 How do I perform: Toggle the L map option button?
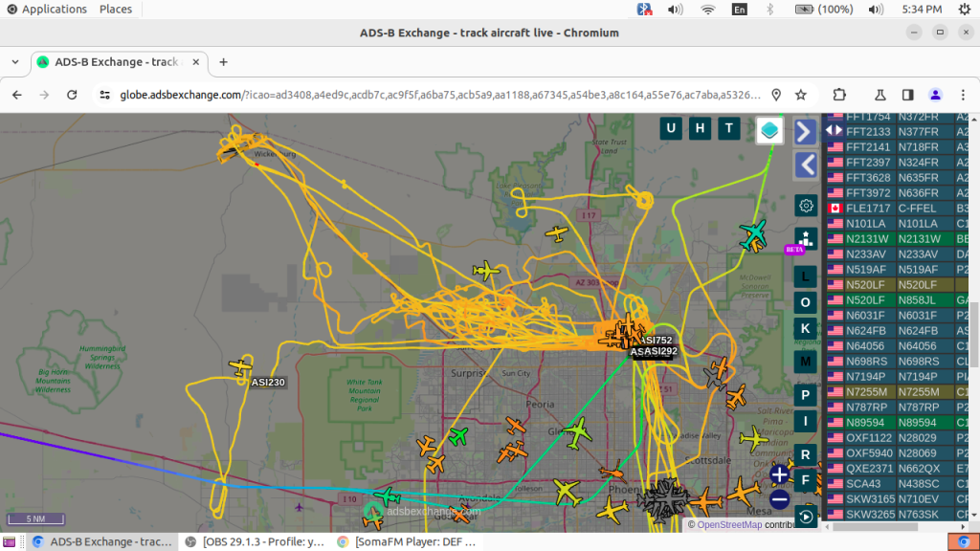[805, 275]
